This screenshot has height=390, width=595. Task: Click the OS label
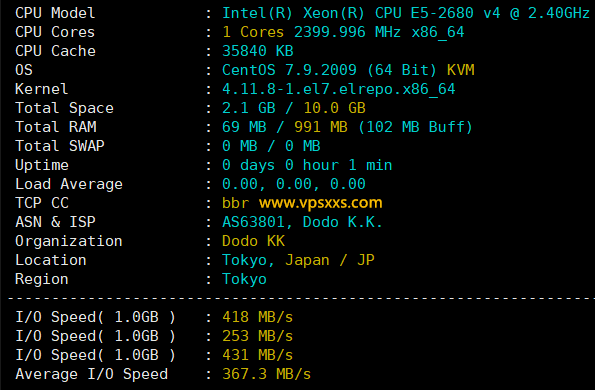(24, 70)
